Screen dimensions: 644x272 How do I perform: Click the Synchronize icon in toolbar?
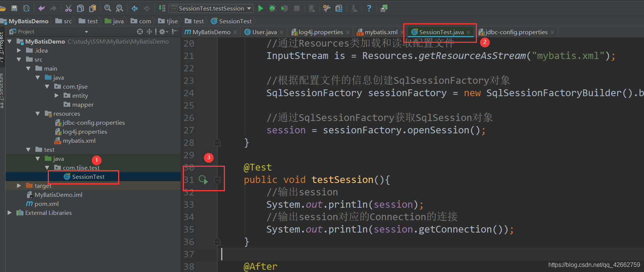pyautogui.click(x=26, y=8)
